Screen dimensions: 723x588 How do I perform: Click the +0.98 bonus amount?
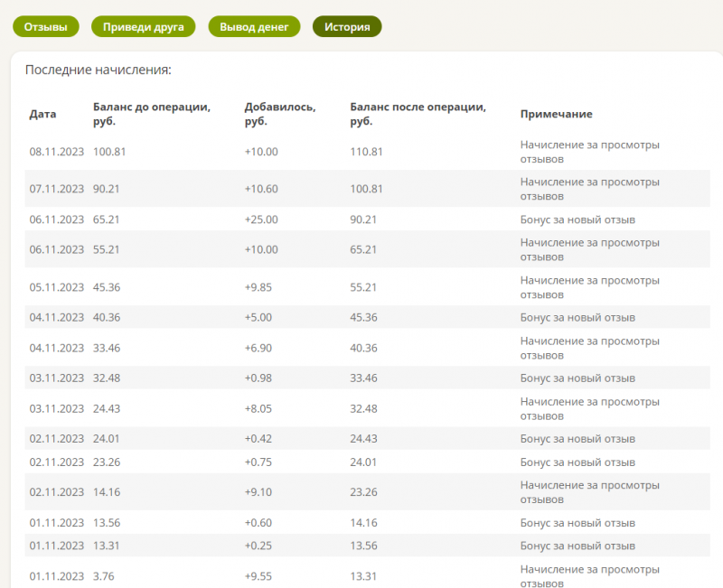pos(258,378)
